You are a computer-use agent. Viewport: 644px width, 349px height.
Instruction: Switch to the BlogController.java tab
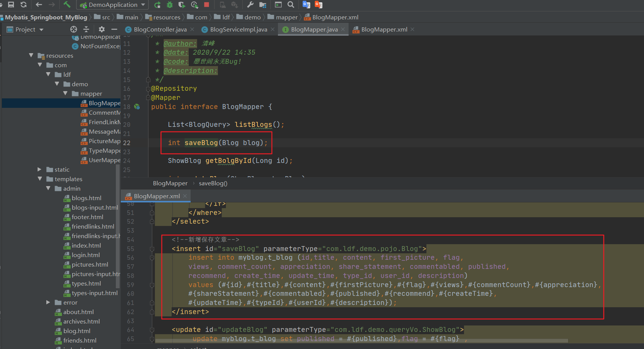160,29
